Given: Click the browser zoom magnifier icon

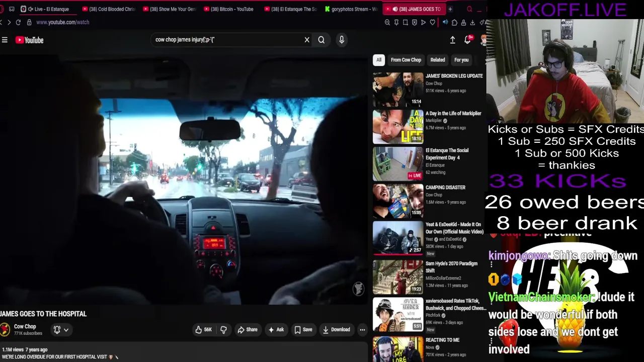Looking at the screenshot, I should coord(387,22).
